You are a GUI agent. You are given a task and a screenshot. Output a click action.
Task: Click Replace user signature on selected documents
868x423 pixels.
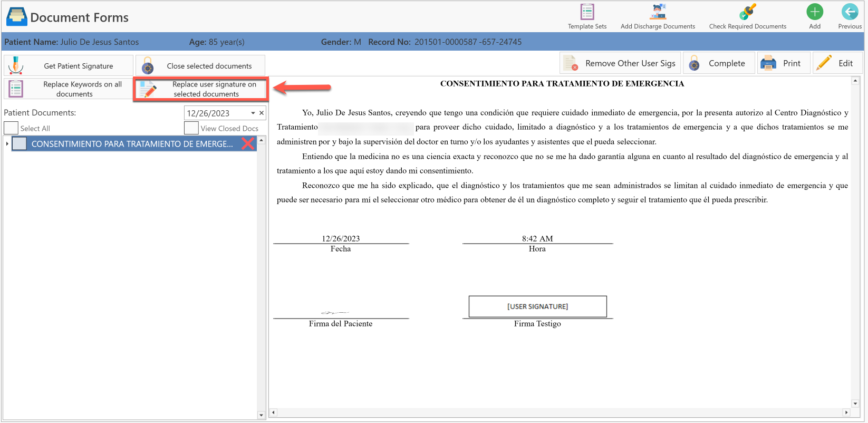pos(200,89)
